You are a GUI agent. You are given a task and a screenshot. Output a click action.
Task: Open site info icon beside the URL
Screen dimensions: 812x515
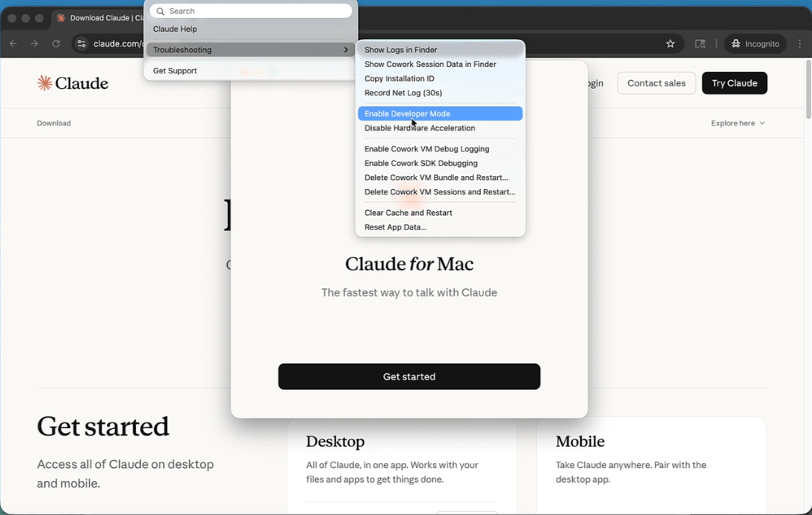coord(81,44)
